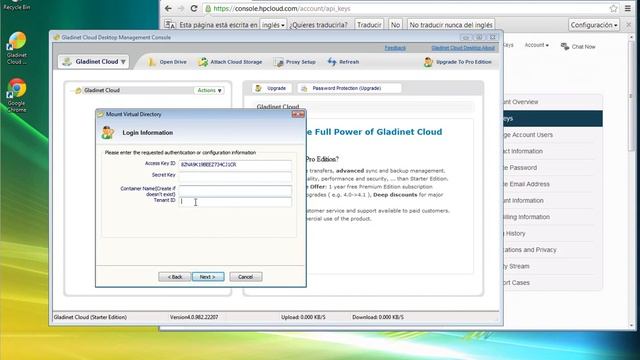Click into the Container Name field
The width and height of the screenshot is (640, 360).
tap(235, 190)
